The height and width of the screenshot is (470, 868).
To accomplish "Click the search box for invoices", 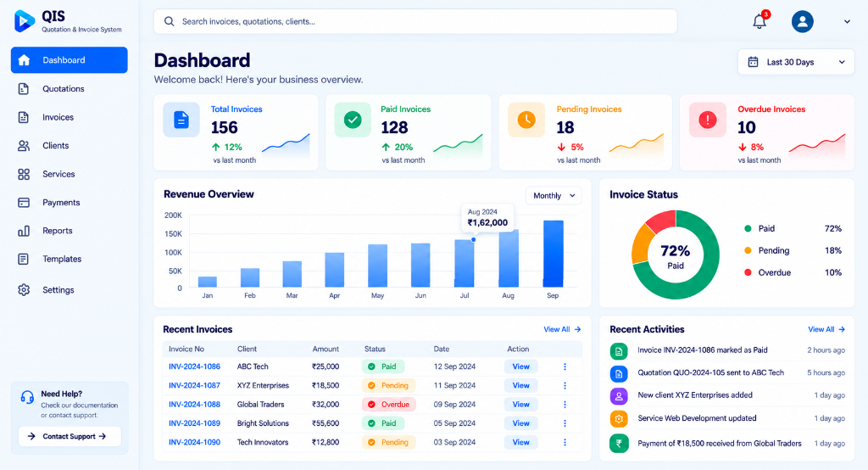I will 415,21.
